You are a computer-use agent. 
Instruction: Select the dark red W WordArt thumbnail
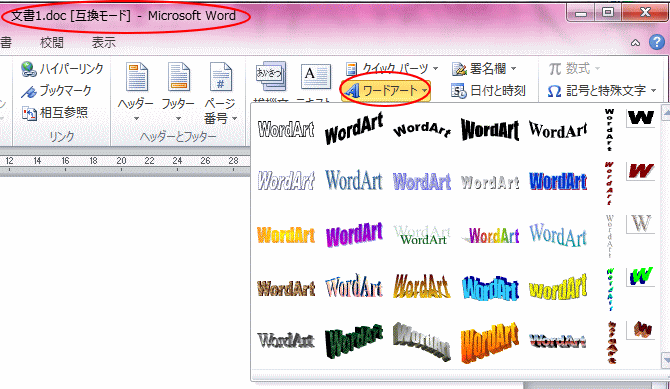(x=641, y=171)
